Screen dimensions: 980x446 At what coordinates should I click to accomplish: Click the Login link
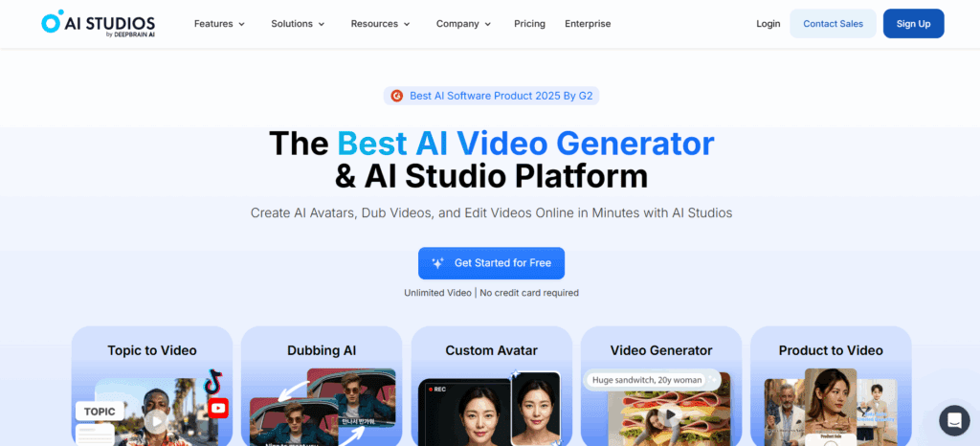[x=768, y=24]
